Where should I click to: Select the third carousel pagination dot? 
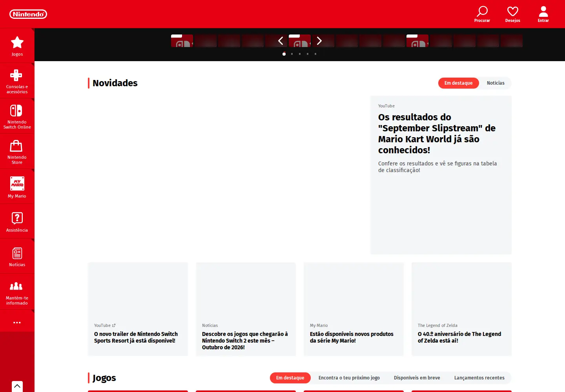point(300,54)
